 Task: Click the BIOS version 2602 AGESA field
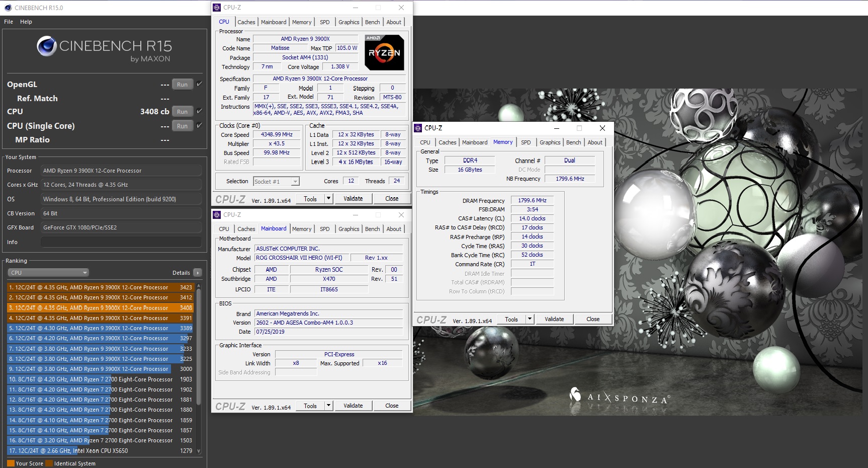click(x=329, y=323)
